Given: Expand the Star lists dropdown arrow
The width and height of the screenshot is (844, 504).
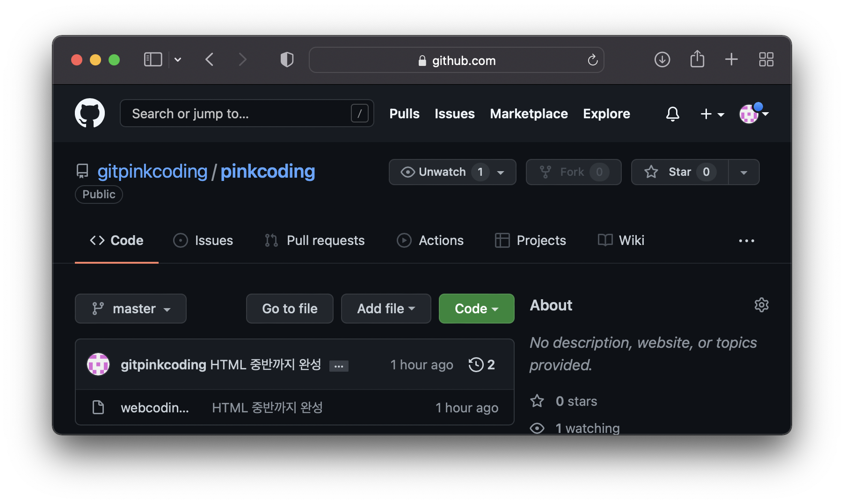Looking at the screenshot, I should [x=744, y=172].
